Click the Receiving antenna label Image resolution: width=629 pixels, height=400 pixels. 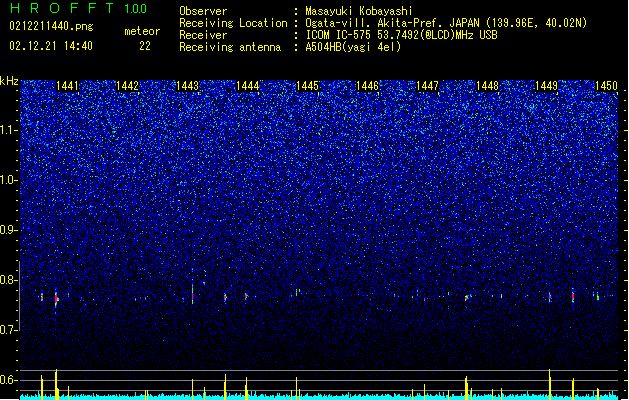tap(230, 47)
